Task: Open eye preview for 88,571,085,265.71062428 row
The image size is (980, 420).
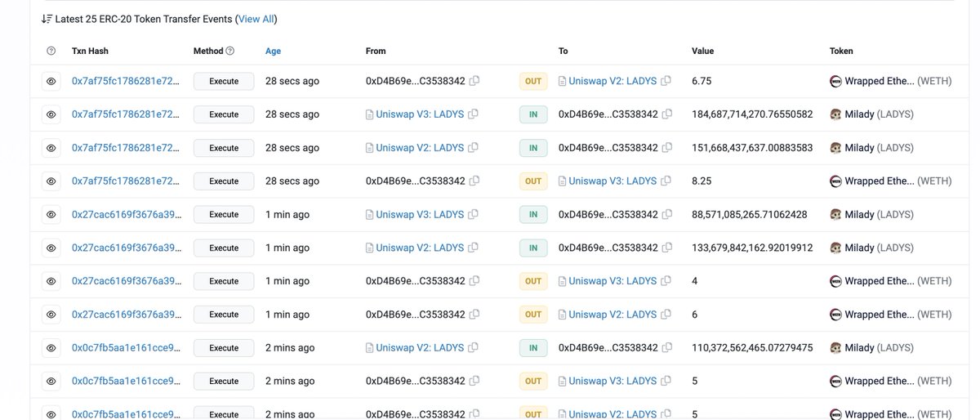Action: click(x=51, y=215)
